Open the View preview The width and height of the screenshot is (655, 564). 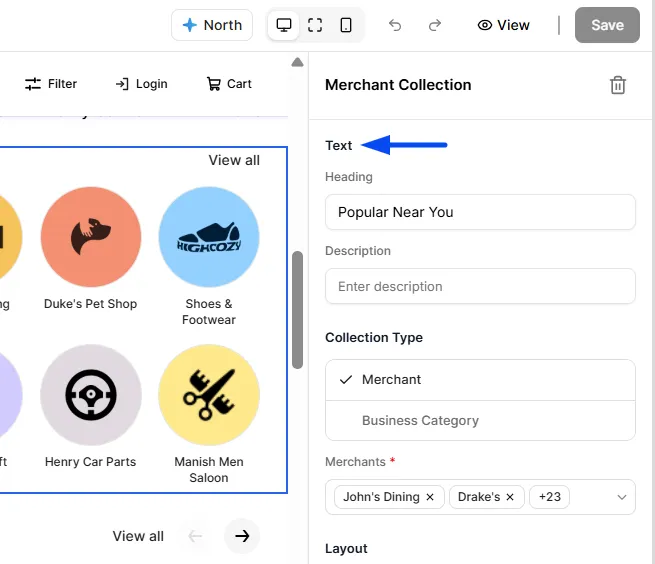[x=503, y=25]
